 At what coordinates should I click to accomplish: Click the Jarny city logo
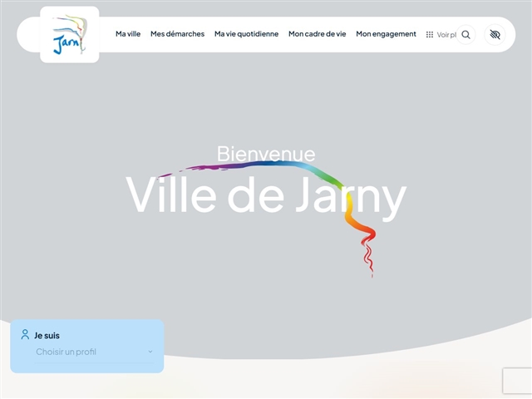click(70, 35)
